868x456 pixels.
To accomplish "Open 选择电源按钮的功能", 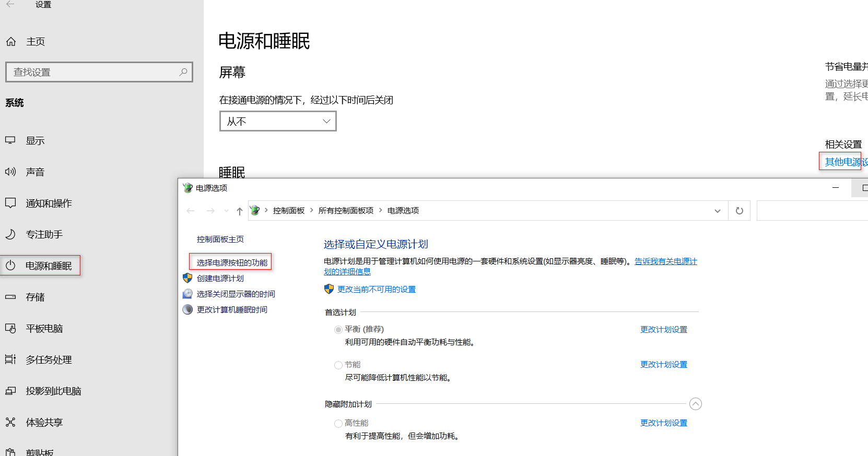I will point(232,262).
